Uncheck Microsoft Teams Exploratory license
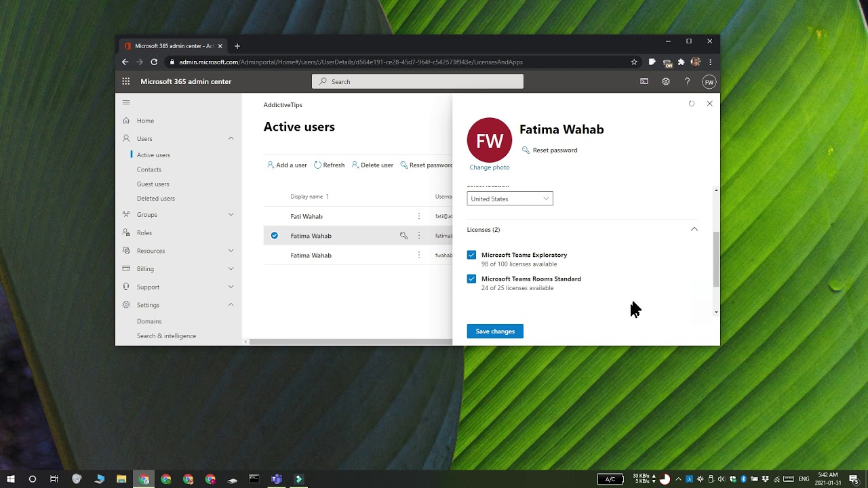The width and height of the screenshot is (868, 488). click(471, 255)
